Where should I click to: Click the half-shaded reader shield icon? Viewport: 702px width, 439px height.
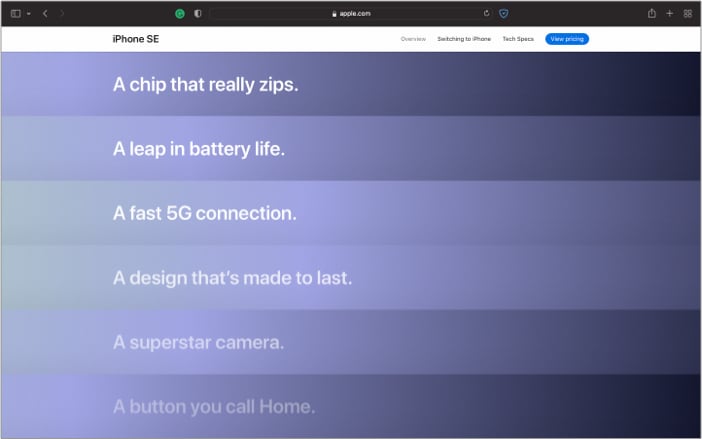[x=197, y=13]
